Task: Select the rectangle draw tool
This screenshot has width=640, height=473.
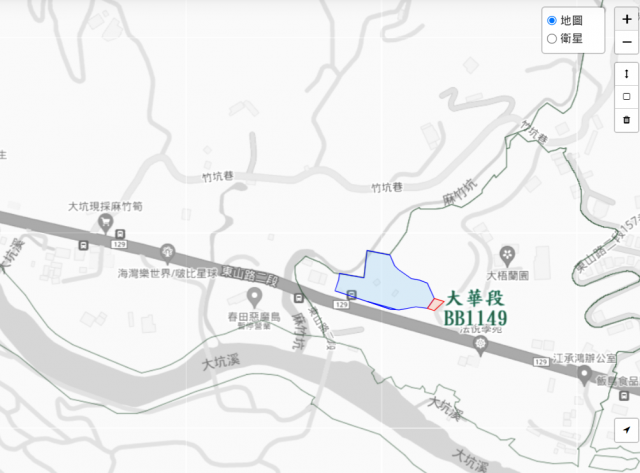Action: (x=627, y=97)
